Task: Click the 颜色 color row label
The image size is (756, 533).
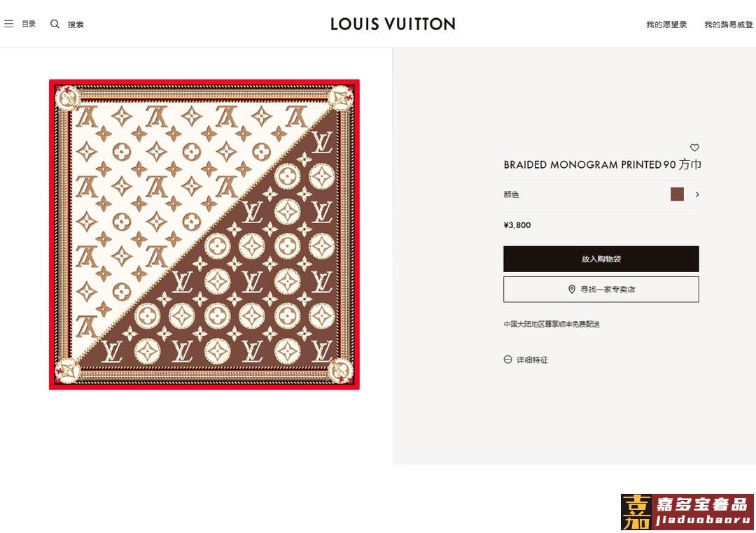Action: click(x=512, y=194)
